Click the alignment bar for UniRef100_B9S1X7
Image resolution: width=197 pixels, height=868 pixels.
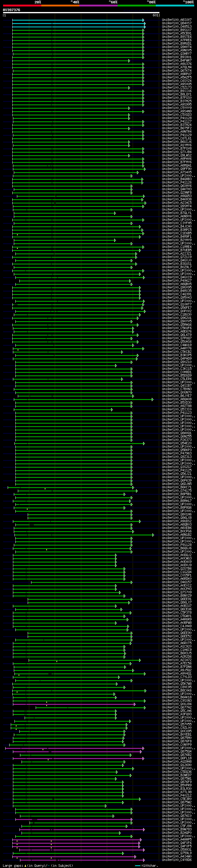78,30
